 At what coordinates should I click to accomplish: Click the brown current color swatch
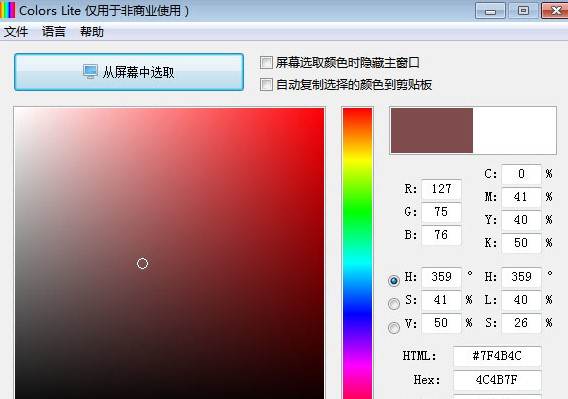point(432,130)
